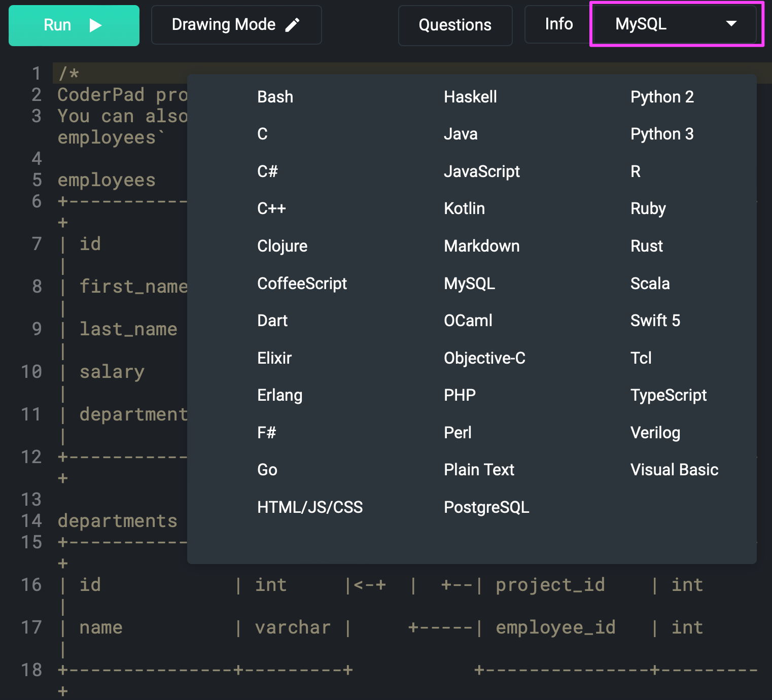This screenshot has height=700, width=772.
Task: Choose Haskell from the list
Action: pos(470,97)
